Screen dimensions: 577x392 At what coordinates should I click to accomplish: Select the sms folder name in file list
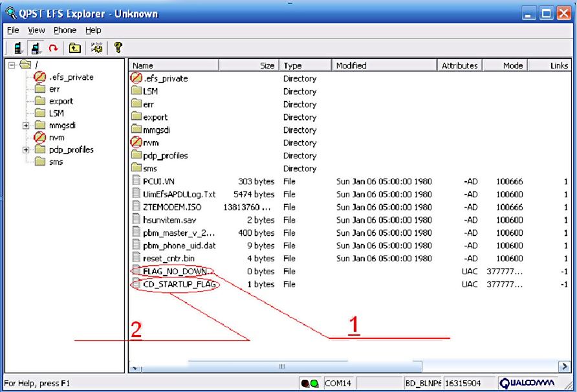[x=150, y=169]
